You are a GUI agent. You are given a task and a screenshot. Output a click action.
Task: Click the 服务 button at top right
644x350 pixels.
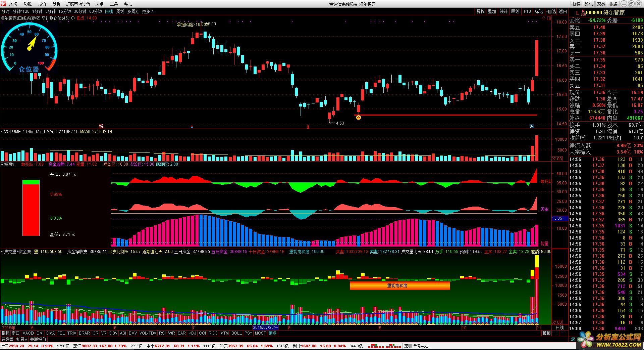pyautogui.click(x=614, y=4)
